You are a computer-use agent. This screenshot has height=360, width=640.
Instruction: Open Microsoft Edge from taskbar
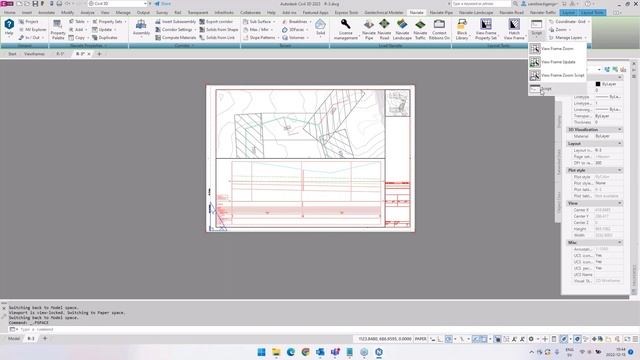click(291, 352)
